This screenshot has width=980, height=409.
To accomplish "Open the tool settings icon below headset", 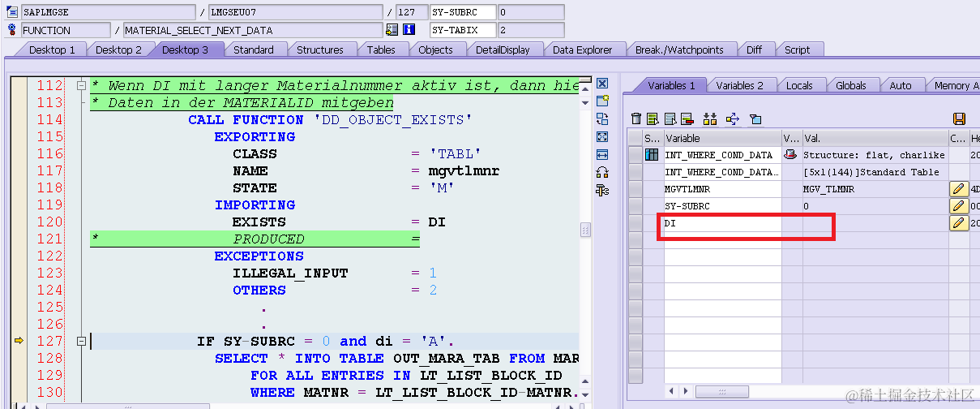I will 602,191.
